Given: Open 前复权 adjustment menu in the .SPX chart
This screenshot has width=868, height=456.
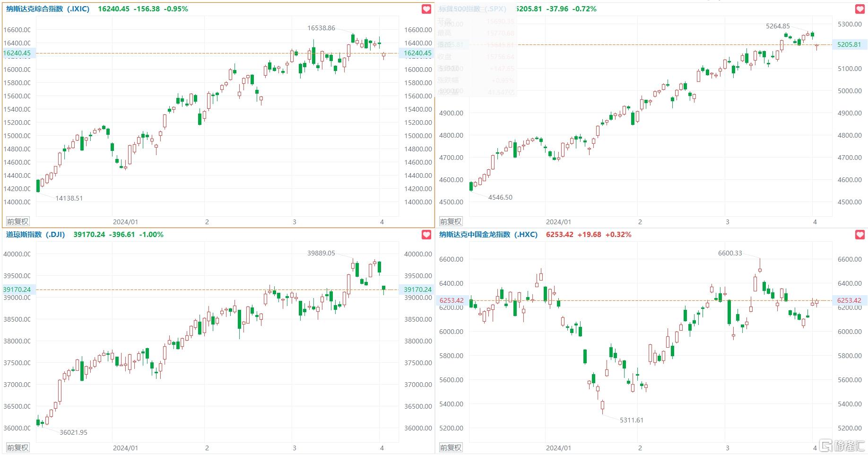Looking at the screenshot, I should point(451,221).
